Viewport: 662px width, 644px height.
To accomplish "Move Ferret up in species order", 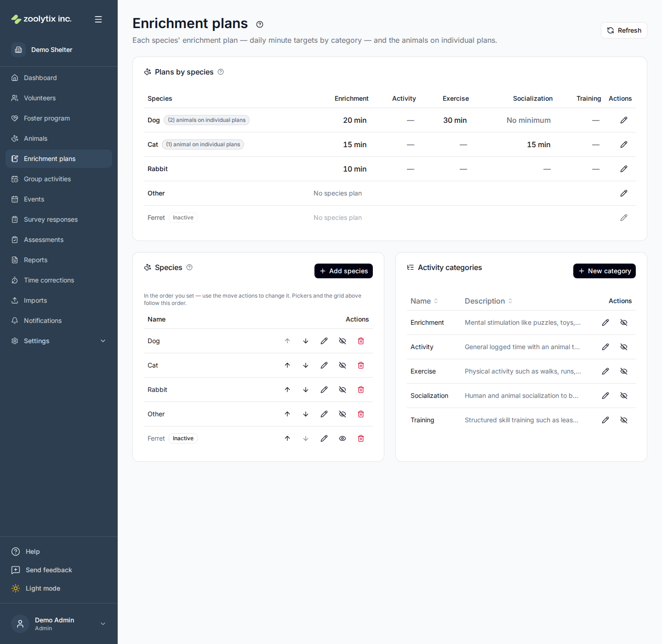I will tap(287, 438).
